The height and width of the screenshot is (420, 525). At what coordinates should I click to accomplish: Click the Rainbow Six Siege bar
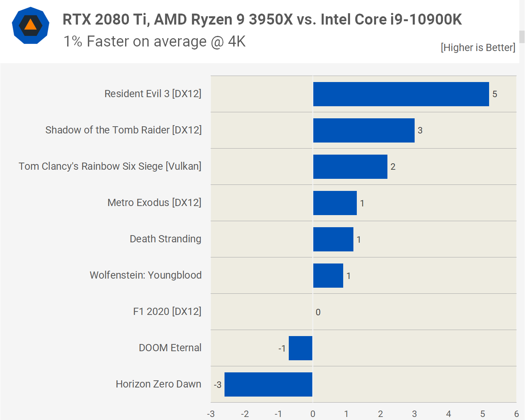coord(350,167)
